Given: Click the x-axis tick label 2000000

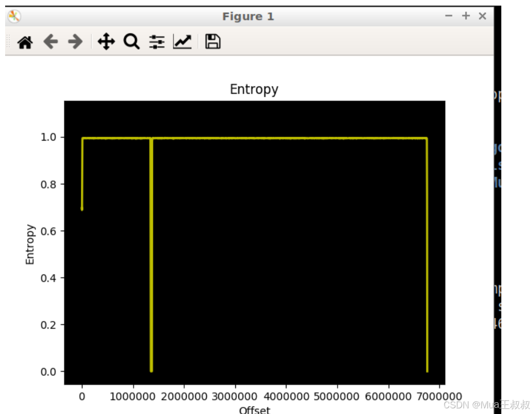Looking at the screenshot, I should point(184,397).
